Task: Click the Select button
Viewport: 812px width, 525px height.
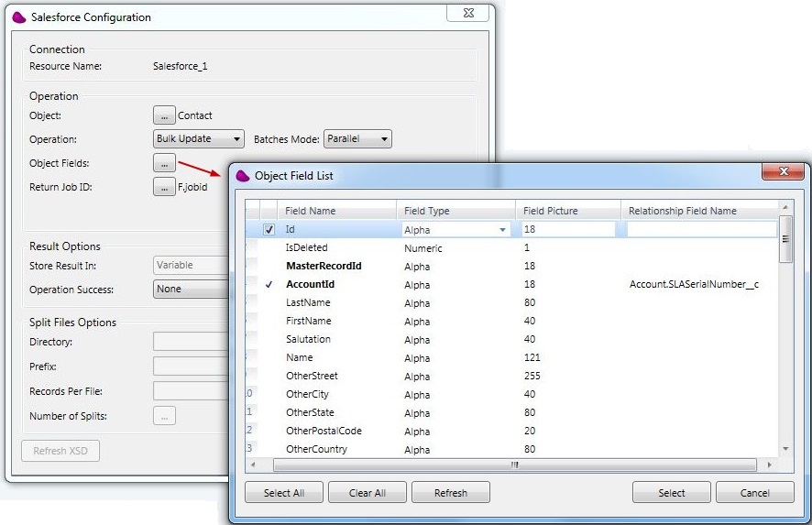Action: (x=671, y=492)
